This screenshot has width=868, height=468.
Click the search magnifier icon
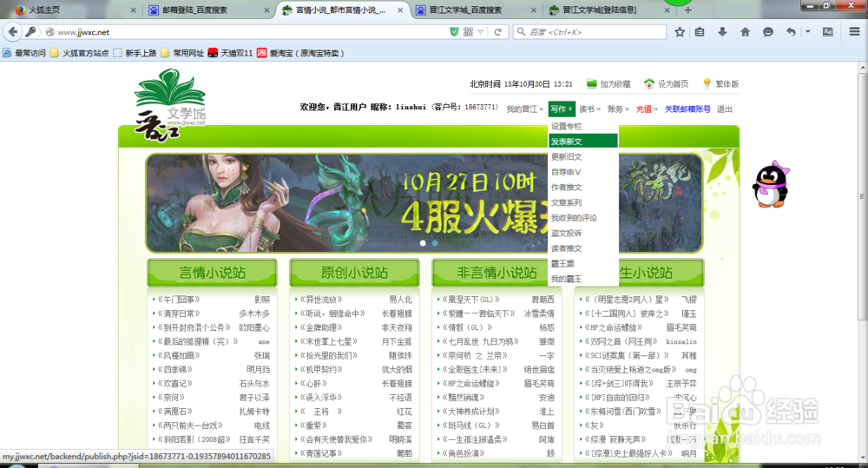[521, 32]
